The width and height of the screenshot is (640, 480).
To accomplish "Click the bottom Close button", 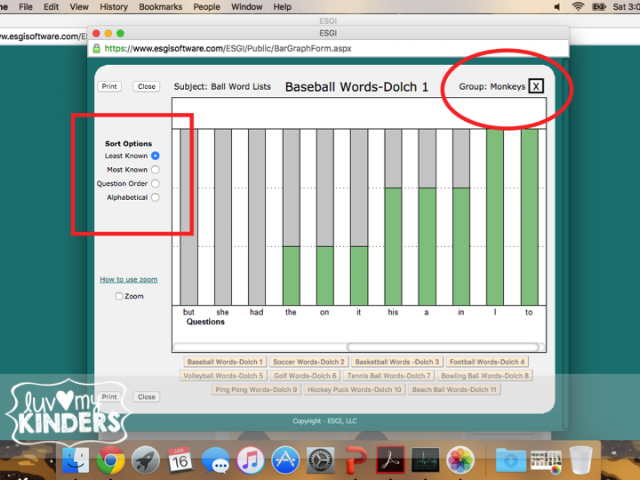I will coord(147,396).
